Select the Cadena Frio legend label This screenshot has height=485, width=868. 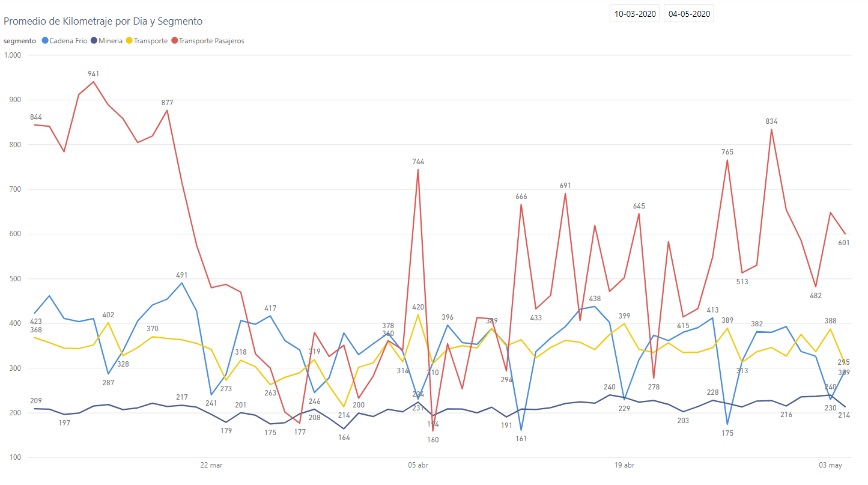click(x=68, y=41)
